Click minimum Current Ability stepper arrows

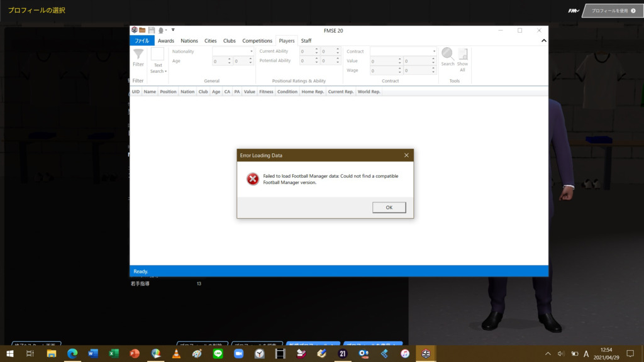point(316,52)
